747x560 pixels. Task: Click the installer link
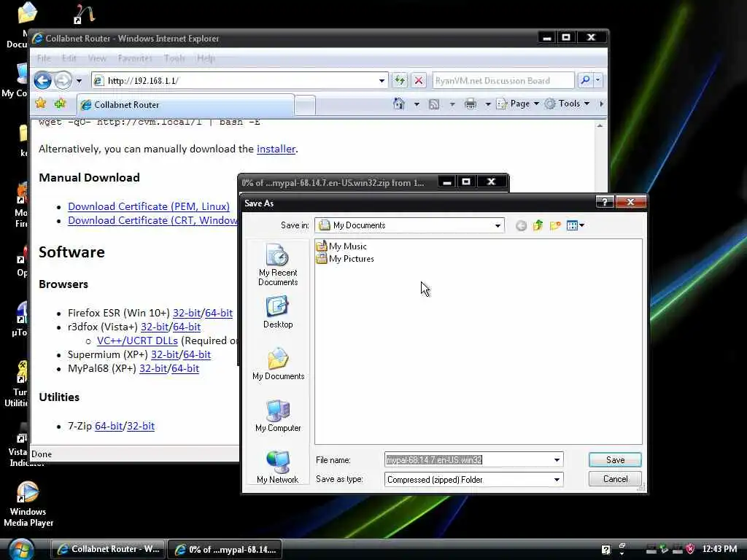(x=276, y=149)
